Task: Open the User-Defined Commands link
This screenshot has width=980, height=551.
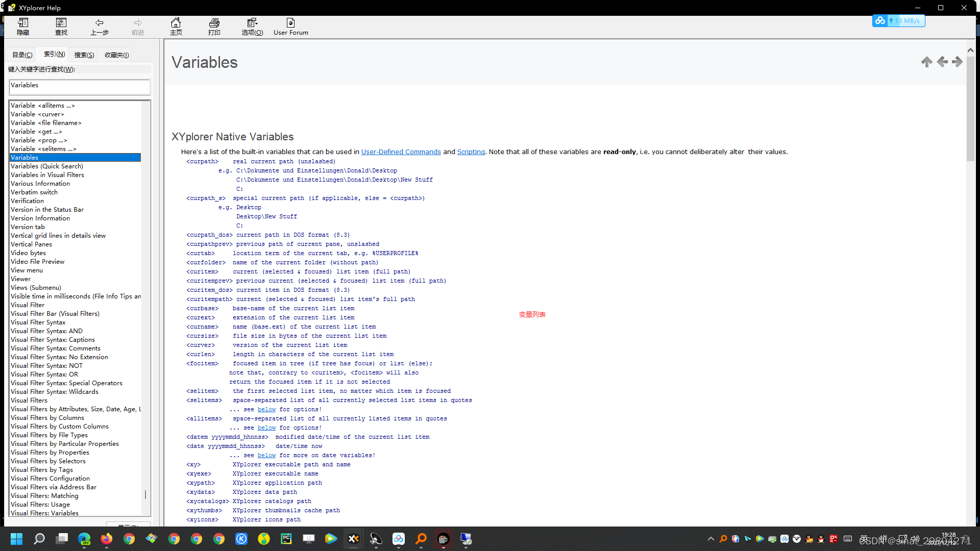Action: tap(401, 152)
